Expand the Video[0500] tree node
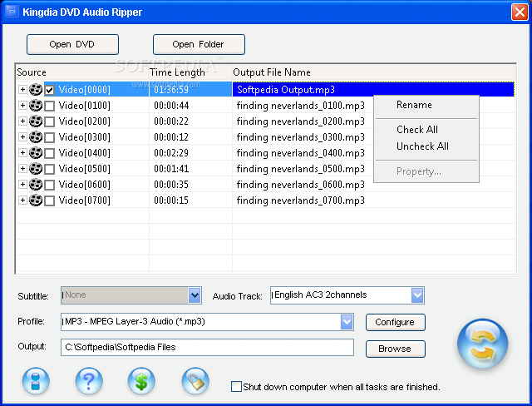The width and height of the screenshot is (532, 406). [22, 168]
